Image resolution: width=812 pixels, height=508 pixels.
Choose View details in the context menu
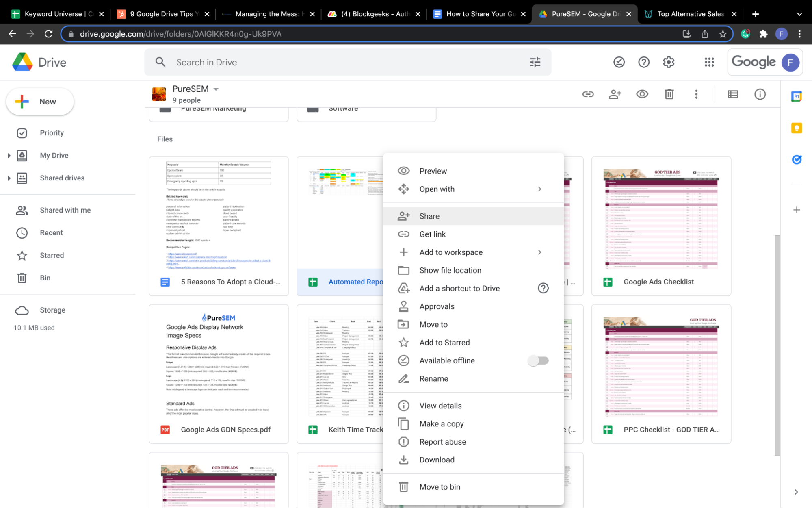(x=473, y=406)
